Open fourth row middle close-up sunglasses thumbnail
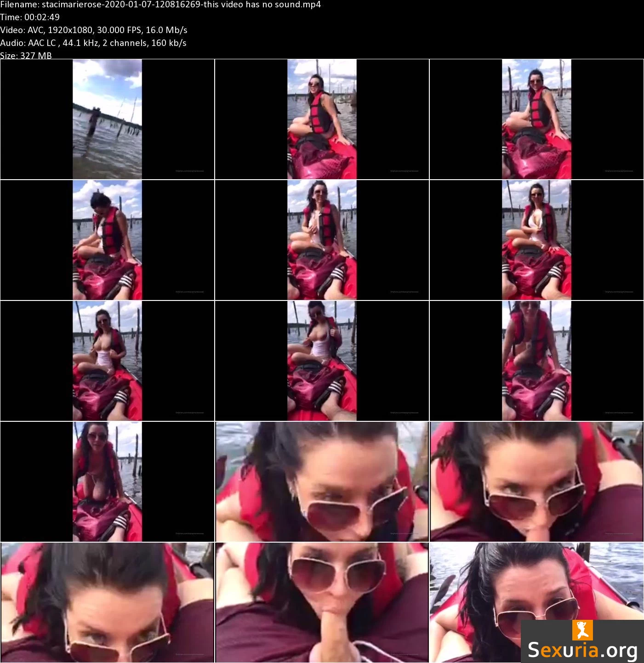This screenshot has height=663, width=644. tap(322, 482)
